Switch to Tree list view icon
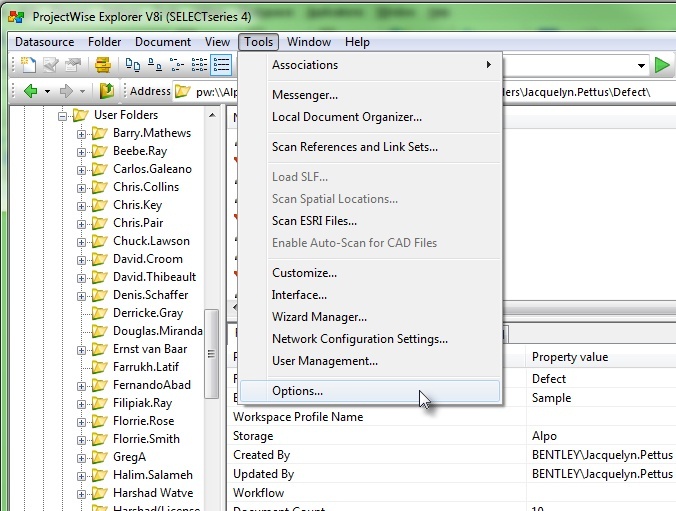The width and height of the screenshot is (676, 511). point(177,65)
